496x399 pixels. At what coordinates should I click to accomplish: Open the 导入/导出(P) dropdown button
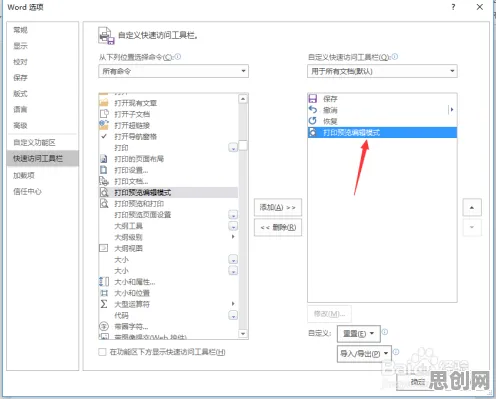tap(364, 354)
